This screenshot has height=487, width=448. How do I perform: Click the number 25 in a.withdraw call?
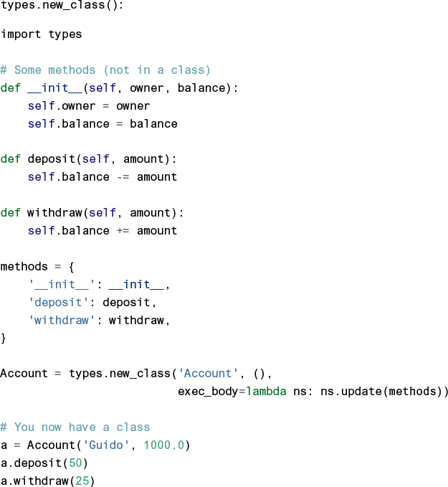pyautogui.click(x=82, y=480)
